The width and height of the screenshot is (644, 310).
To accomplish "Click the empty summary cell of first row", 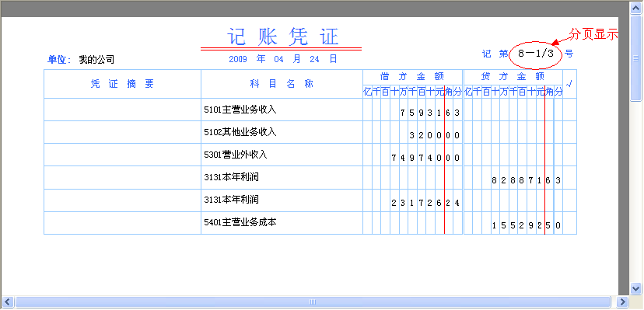I will pyautogui.click(x=122, y=110).
